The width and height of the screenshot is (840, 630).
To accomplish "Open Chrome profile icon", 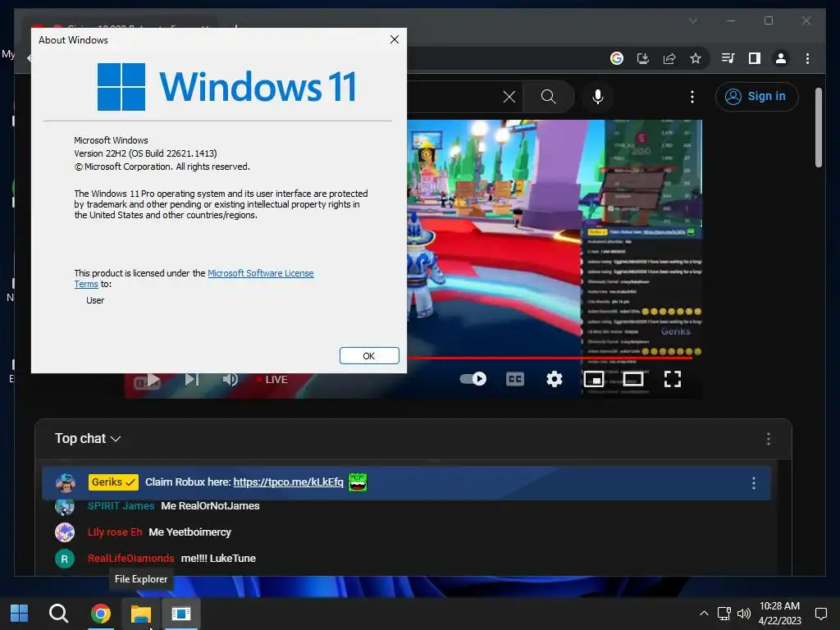I will click(781, 58).
